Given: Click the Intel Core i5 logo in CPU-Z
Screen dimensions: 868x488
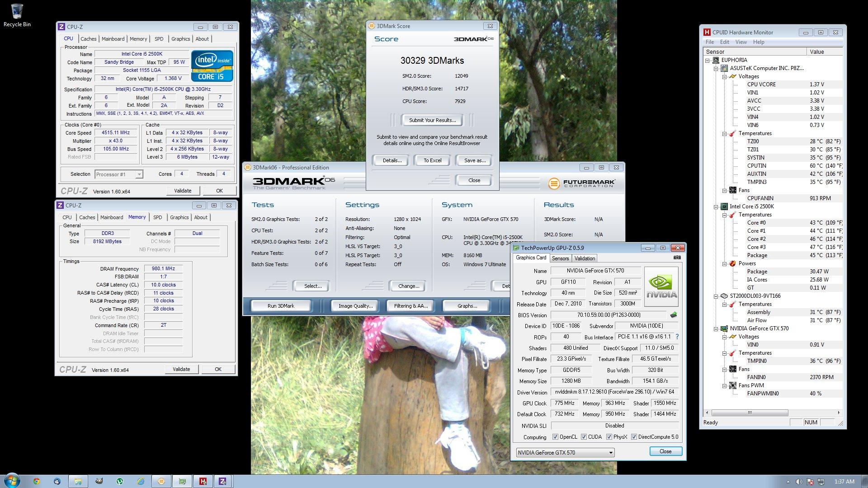Looking at the screenshot, I should (212, 66).
